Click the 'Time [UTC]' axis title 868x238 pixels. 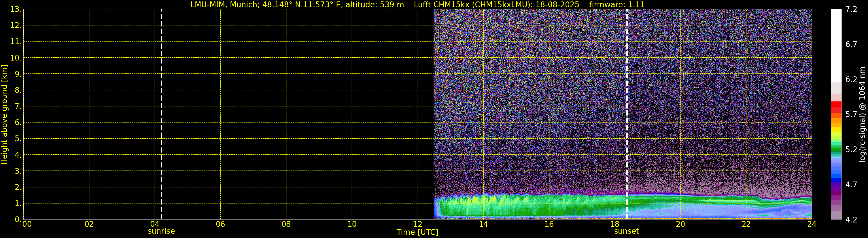tap(417, 232)
